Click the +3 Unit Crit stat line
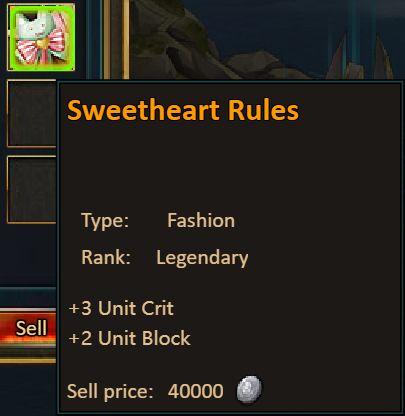The image size is (405, 416). click(x=121, y=308)
